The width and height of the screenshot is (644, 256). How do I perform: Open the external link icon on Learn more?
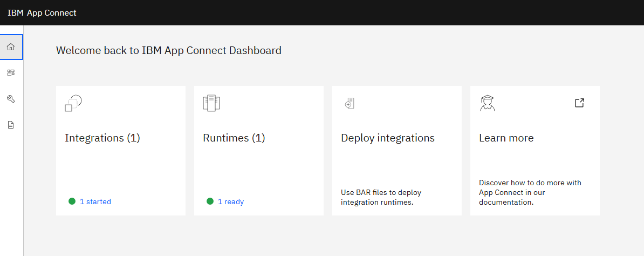point(579,103)
